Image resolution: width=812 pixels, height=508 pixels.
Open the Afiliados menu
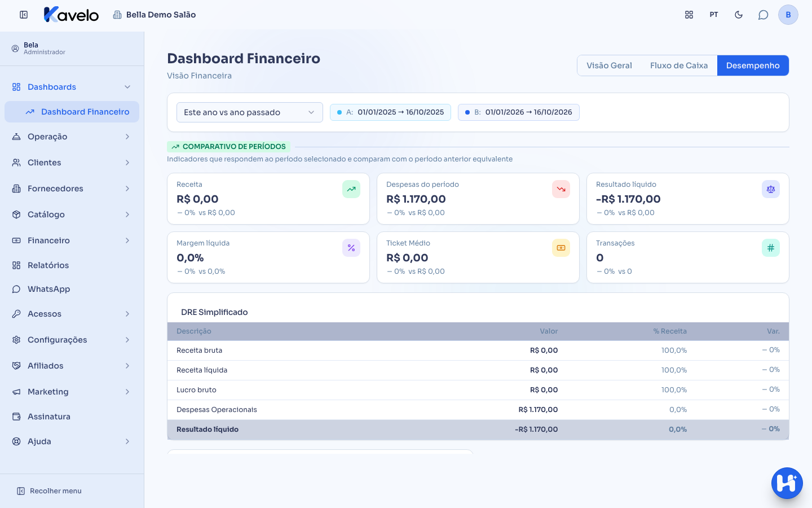coord(72,366)
